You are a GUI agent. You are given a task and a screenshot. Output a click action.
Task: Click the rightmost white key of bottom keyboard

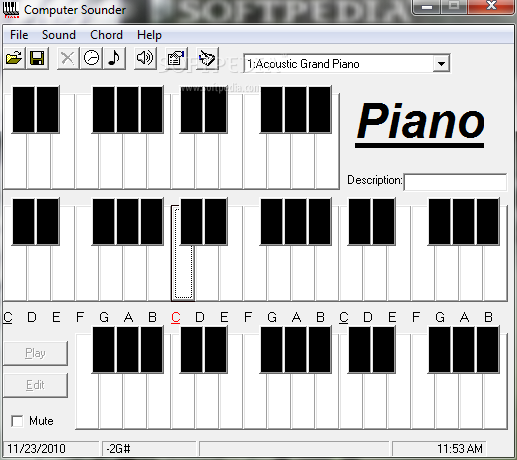pos(495,400)
